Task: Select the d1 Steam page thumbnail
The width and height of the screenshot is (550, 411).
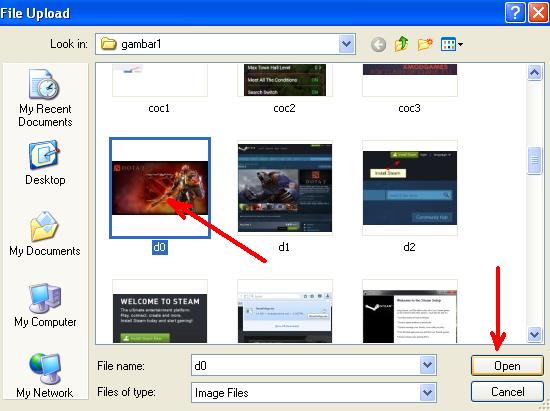Action: click(285, 188)
